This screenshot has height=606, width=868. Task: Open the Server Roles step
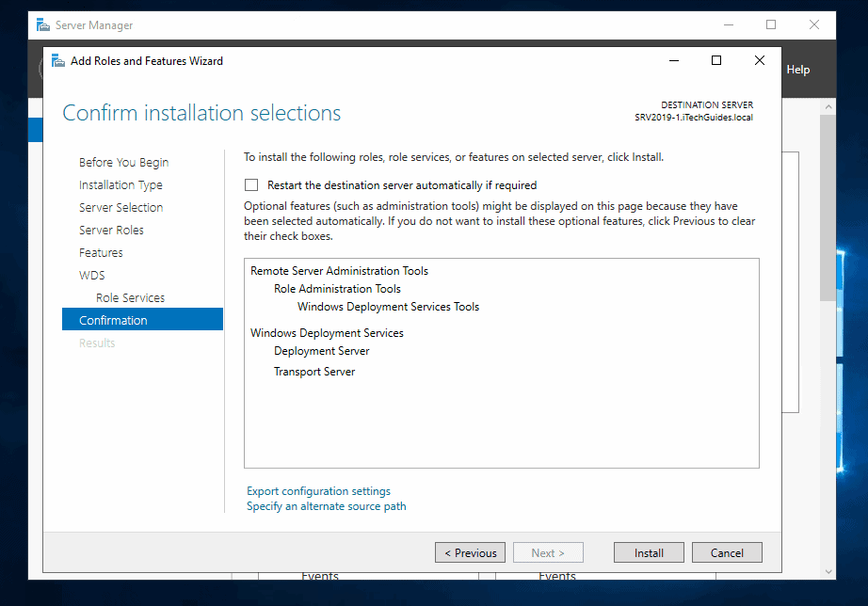[112, 230]
